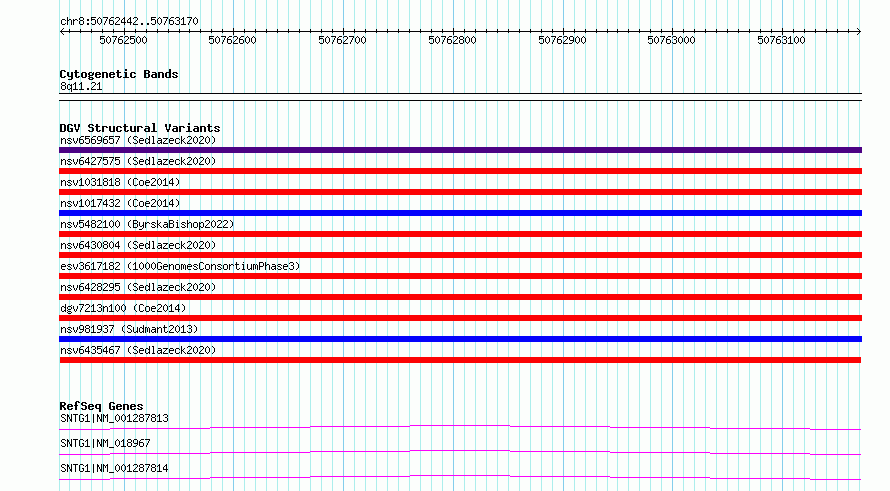Open the nsv5482100 (ByrskaBishop2022) label

pos(147,224)
